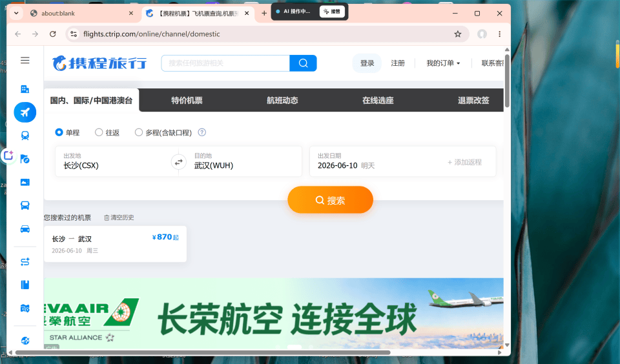Open a new browser tab
The image size is (620, 364).
pyautogui.click(x=264, y=14)
